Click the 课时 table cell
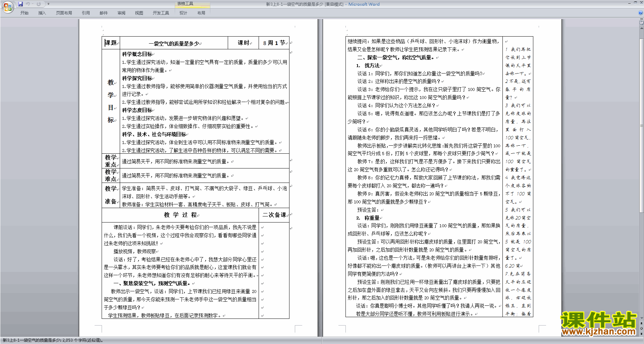 (x=244, y=43)
